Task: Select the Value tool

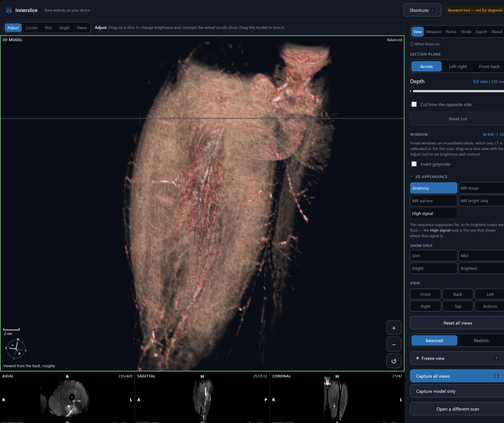Action: point(82,28)
